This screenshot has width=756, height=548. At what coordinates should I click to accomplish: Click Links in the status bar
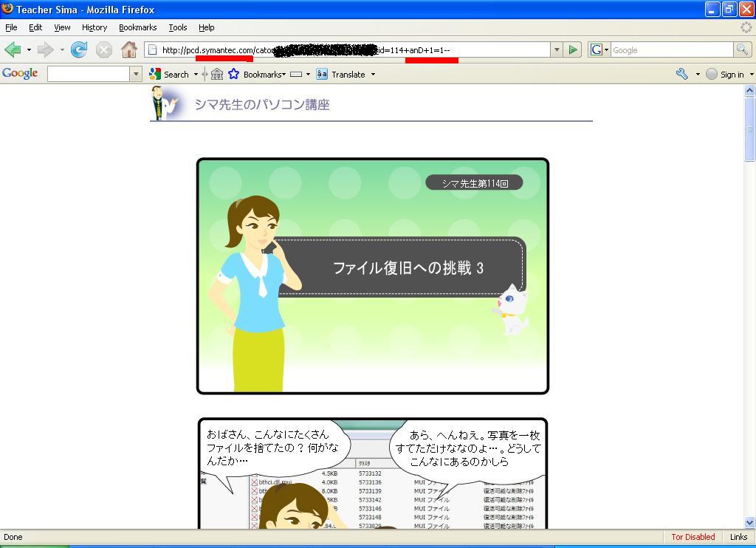pos(738,537)
